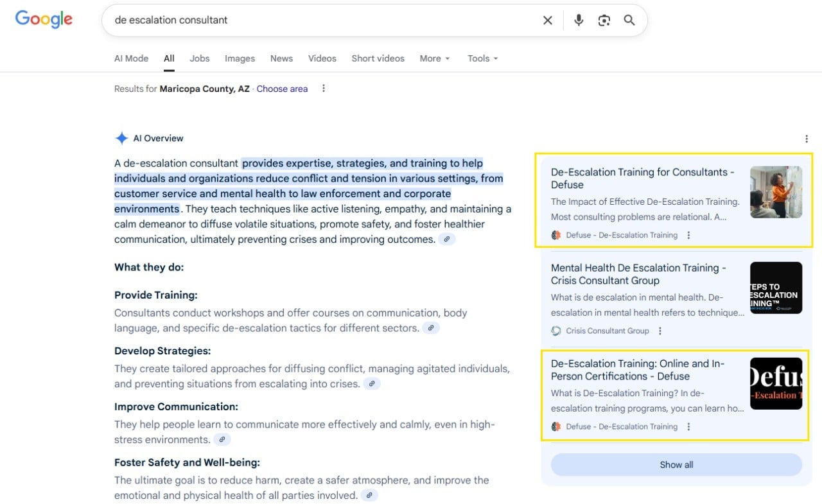Open Google Lens image search

604,21
